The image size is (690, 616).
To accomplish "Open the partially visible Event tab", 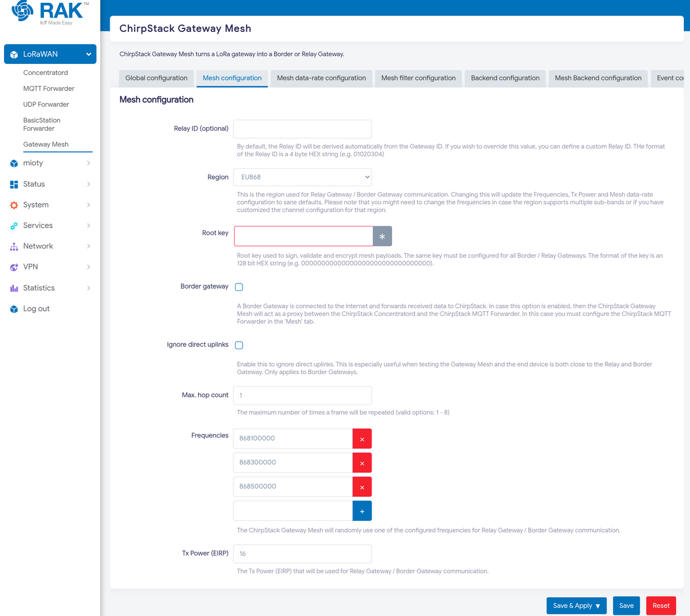I will [x=667, y=78].
